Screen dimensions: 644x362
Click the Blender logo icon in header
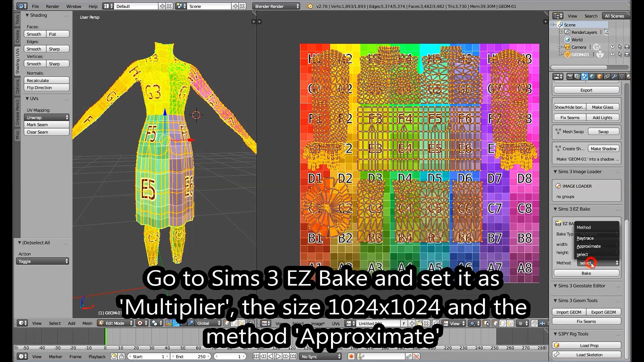click(310, 6)
